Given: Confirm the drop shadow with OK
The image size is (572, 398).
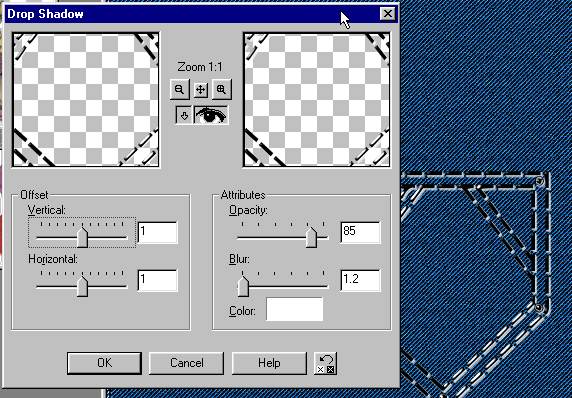Looking at the screenshot, I should (x=104, y=363).
